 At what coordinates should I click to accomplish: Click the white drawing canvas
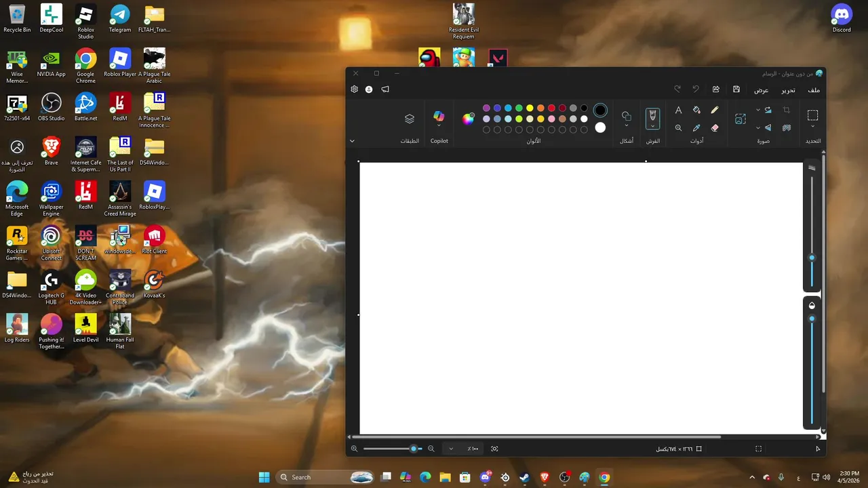581,298
